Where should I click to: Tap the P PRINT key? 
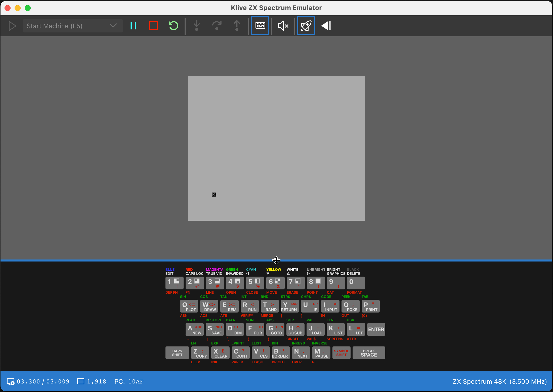(x=371, y=306)
